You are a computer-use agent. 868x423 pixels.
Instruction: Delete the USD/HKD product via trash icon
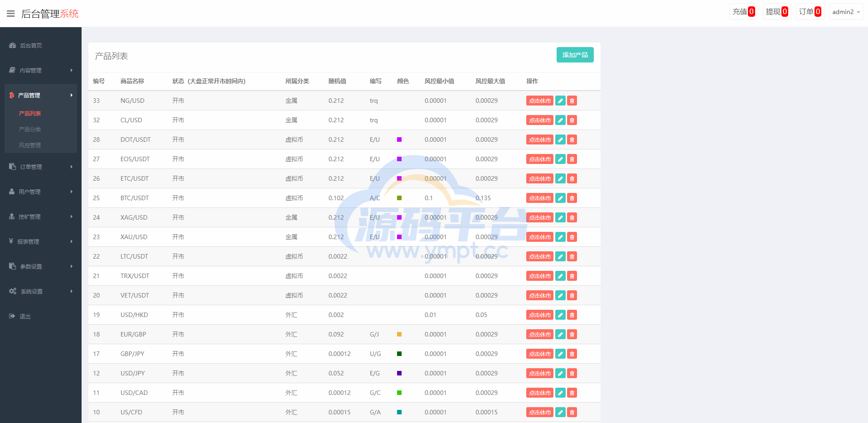572,315
